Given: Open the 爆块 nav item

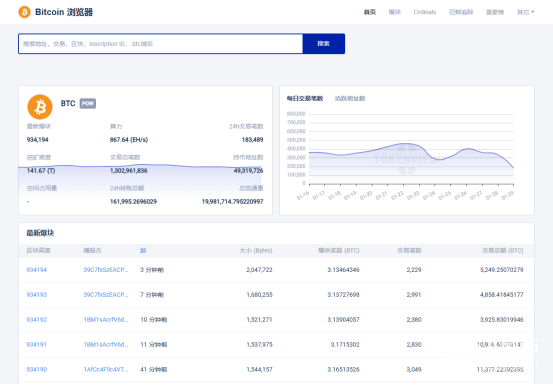Looking at the screenshot, I should (395, 12).
